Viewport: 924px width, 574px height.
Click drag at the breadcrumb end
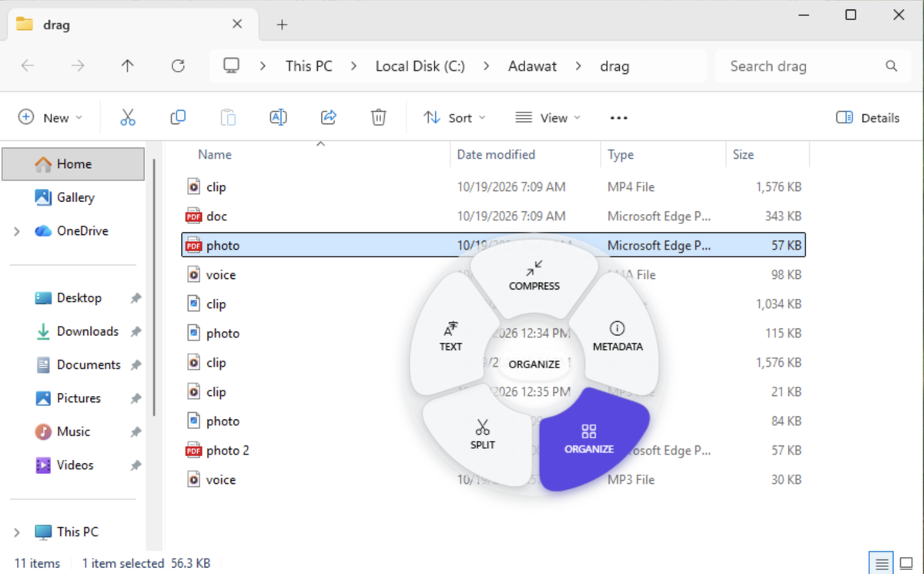[614, 66]
